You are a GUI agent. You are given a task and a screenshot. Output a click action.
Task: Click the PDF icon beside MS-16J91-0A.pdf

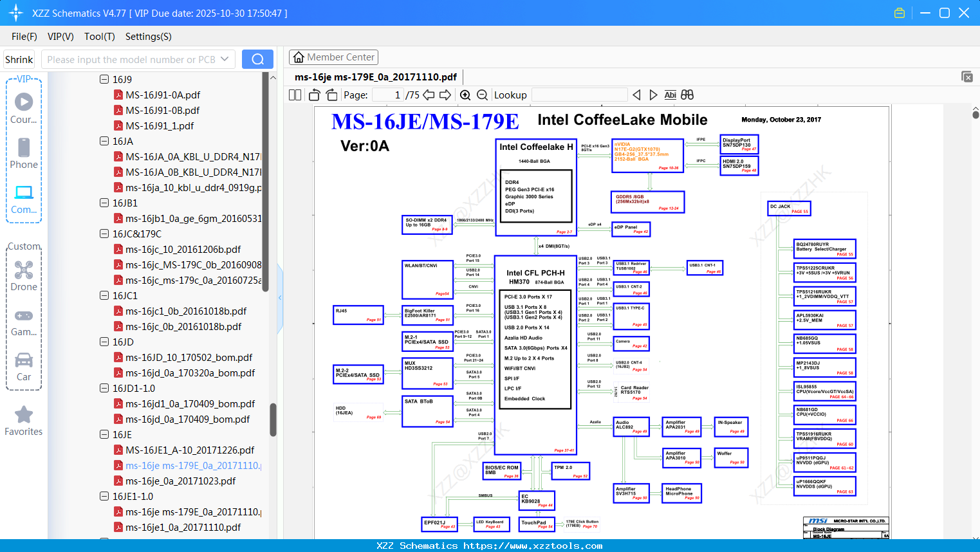118,95
